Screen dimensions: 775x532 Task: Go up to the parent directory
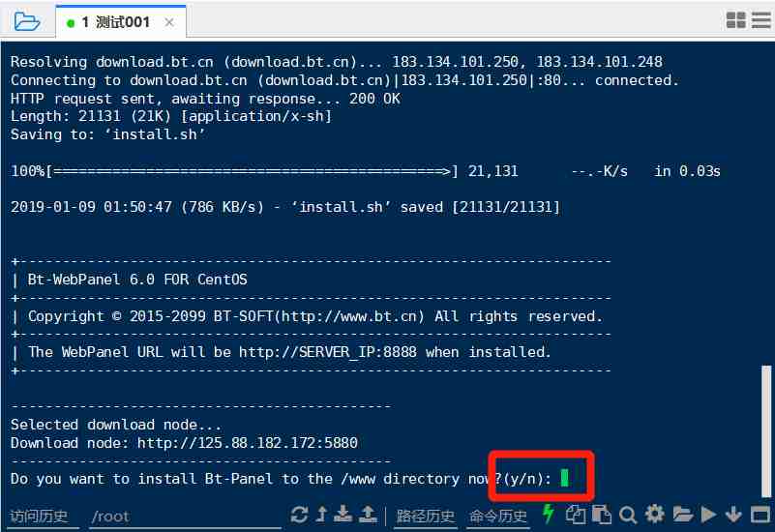322,515
